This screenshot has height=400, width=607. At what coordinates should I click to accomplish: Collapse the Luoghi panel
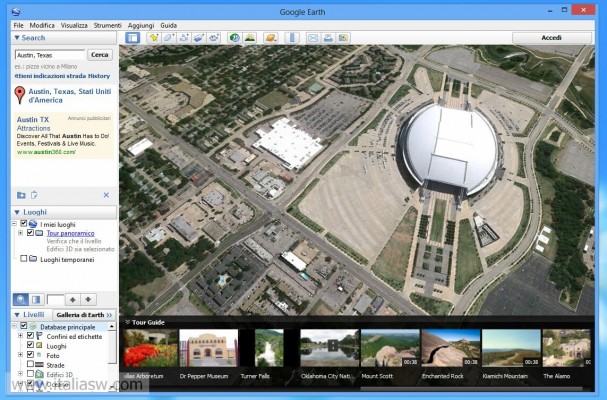17,212
